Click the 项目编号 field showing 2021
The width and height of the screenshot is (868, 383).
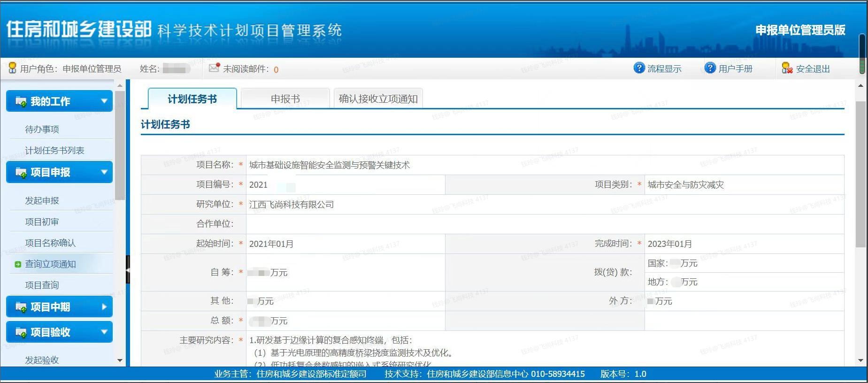tap(346, 184)
